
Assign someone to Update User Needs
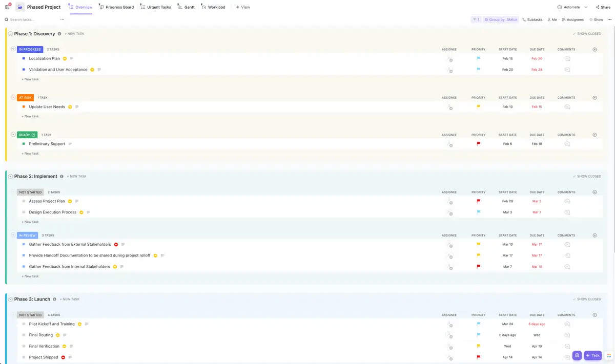click(x=449, y=108)
